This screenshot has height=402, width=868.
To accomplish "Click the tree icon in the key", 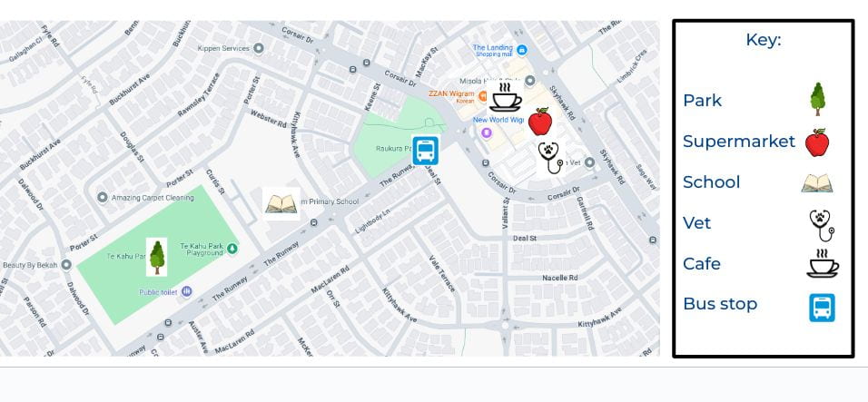I will coord(818,99).
